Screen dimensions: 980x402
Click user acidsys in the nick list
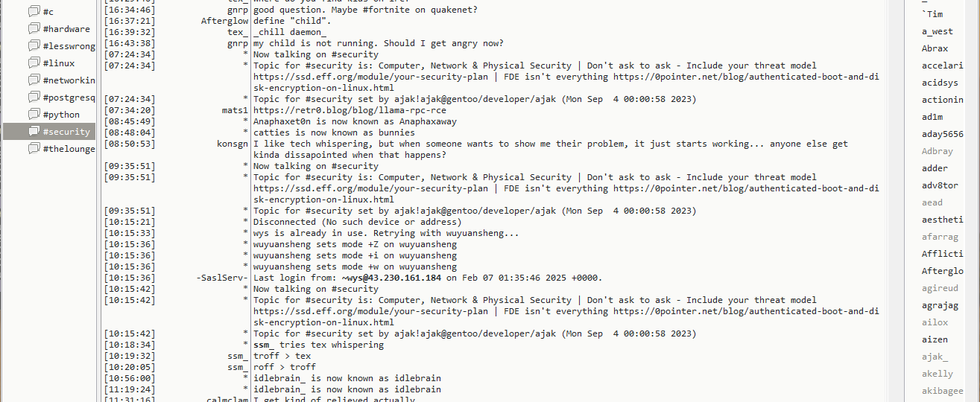coord(939,83)
